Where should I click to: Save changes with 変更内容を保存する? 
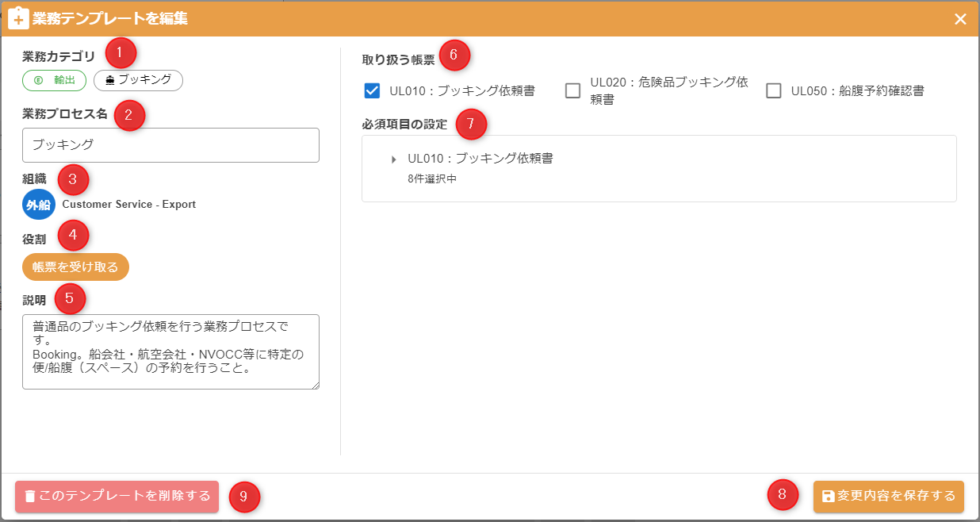[888, 497]
